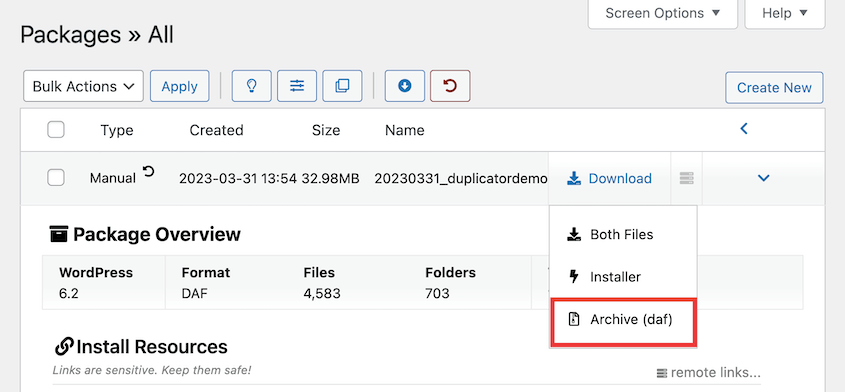Click the package name 20230331_duplicatordemo
Screen dimensions: 845x392
point(461,178)
